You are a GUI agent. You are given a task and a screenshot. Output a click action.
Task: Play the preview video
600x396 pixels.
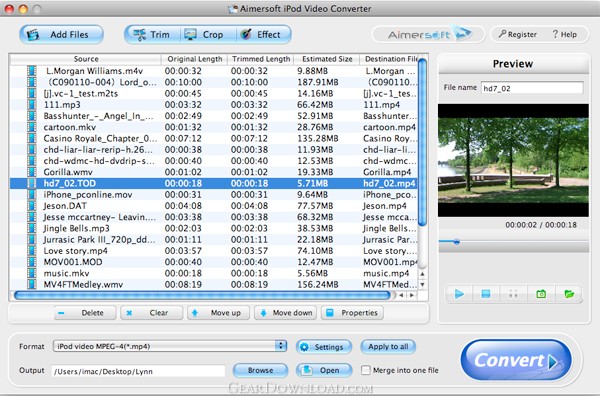pyautogui.click(x=459, y=294)
